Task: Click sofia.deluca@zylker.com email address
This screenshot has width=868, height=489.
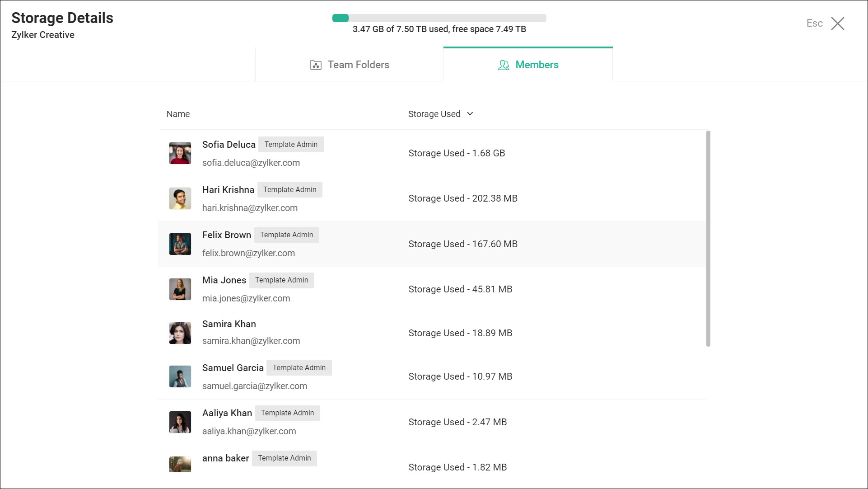Action: [251, 163]
